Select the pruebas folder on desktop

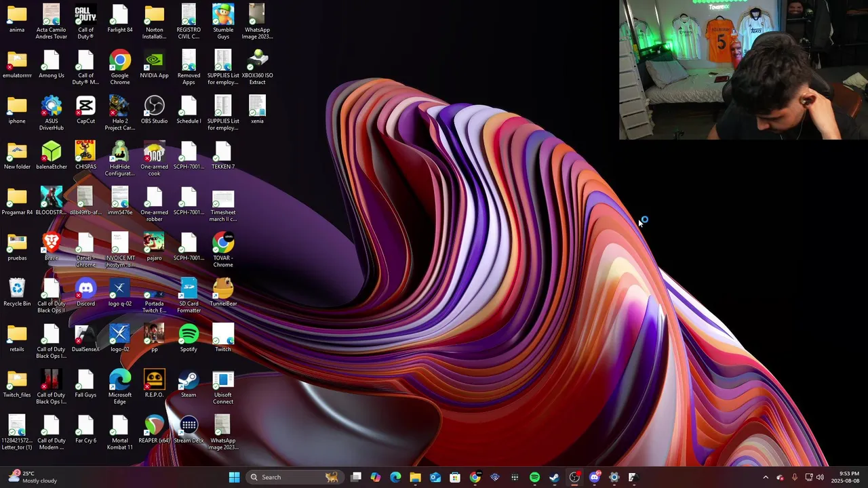click(x=17, y=247)
